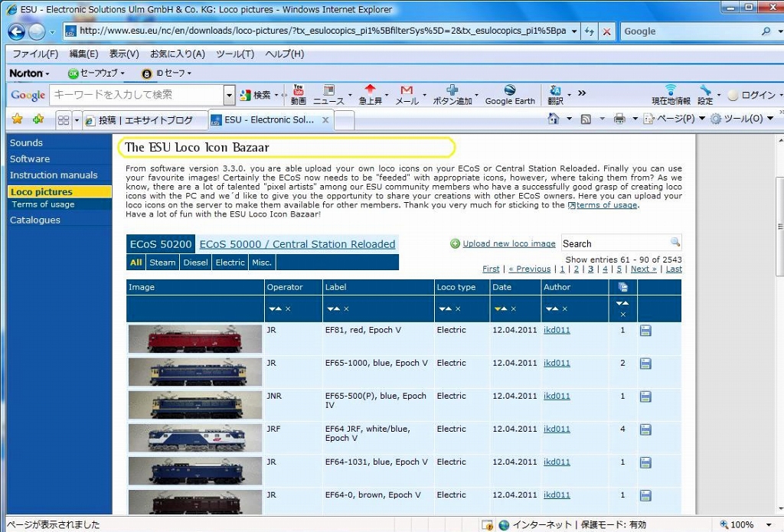Expand the address bar URL dropdown
The height and width of the screenshot is (532, 784).
(x=574, y=31)
